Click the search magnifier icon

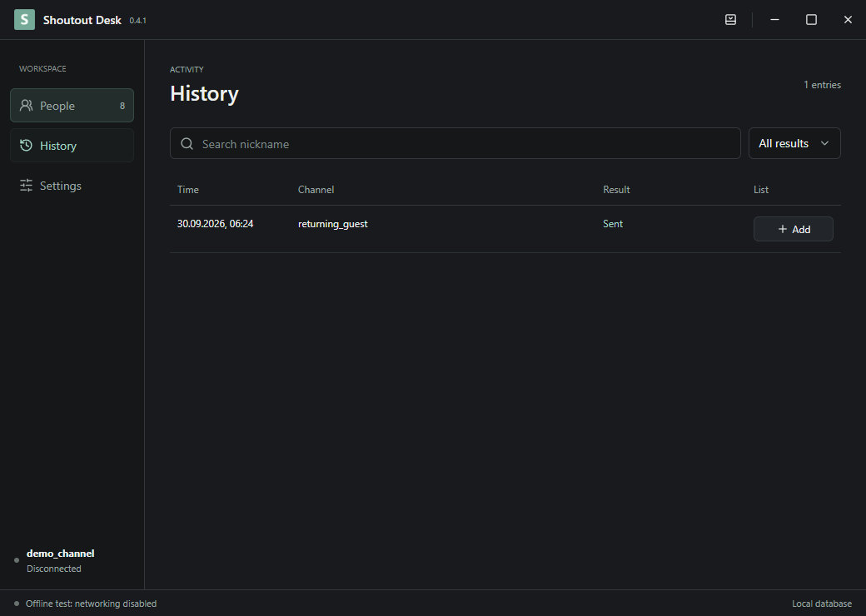pos(187,143)
